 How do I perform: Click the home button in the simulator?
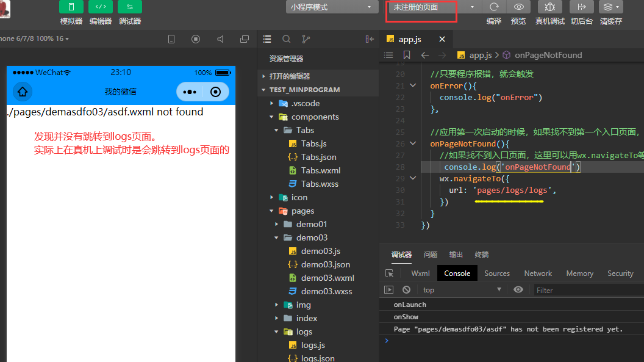(x=23, y=92)
